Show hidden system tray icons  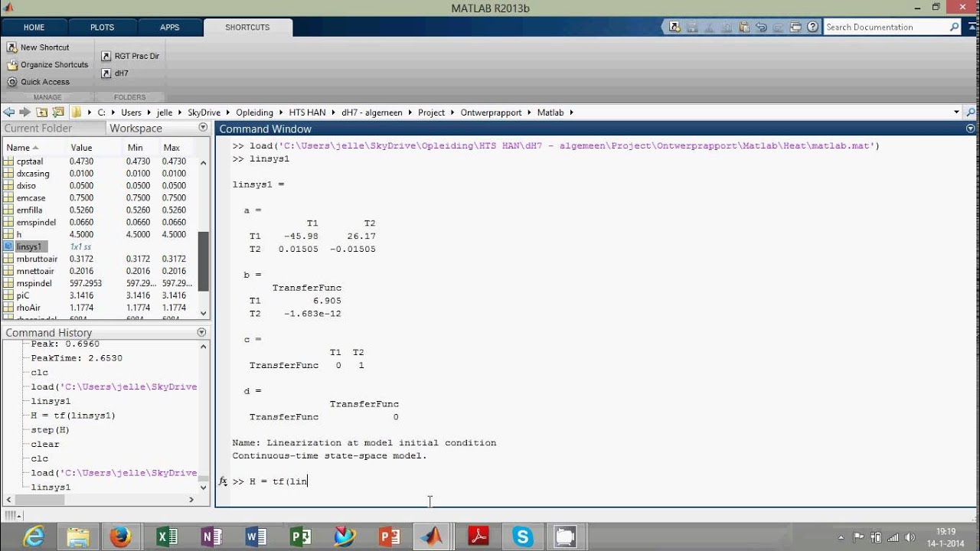coord(841,537)
